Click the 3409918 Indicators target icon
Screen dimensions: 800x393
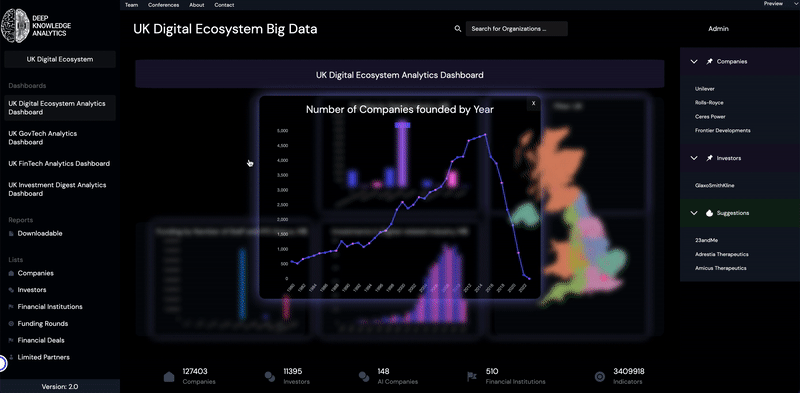click(600, 377)
